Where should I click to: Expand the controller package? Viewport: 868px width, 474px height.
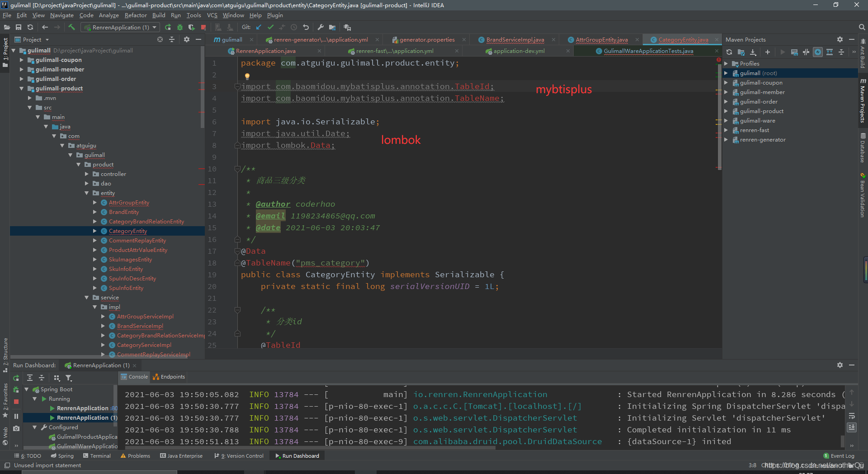87,174
